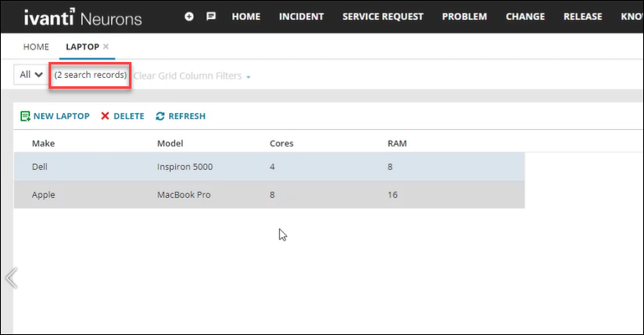Close the LAPTOP tab
Image resolution: width=644 pixels, height=335 pixels.
(x=106, y=47)
